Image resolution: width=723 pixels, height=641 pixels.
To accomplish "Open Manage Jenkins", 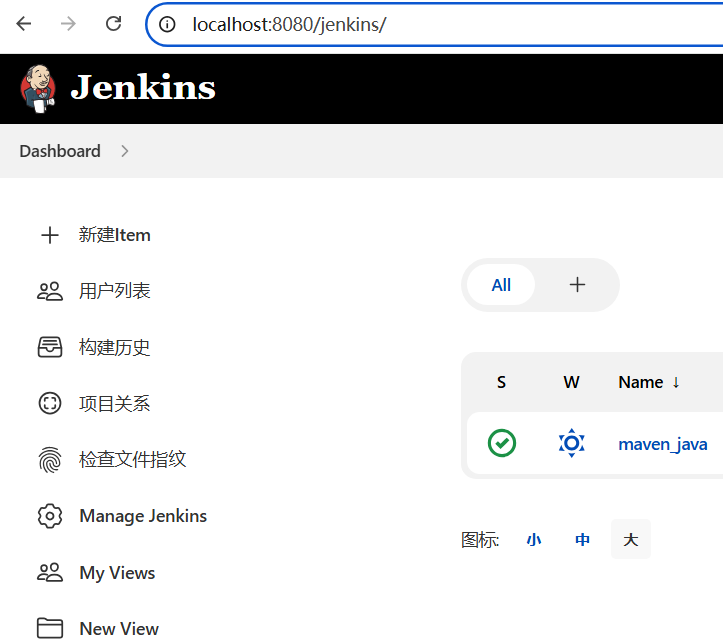I will [143, 516].
